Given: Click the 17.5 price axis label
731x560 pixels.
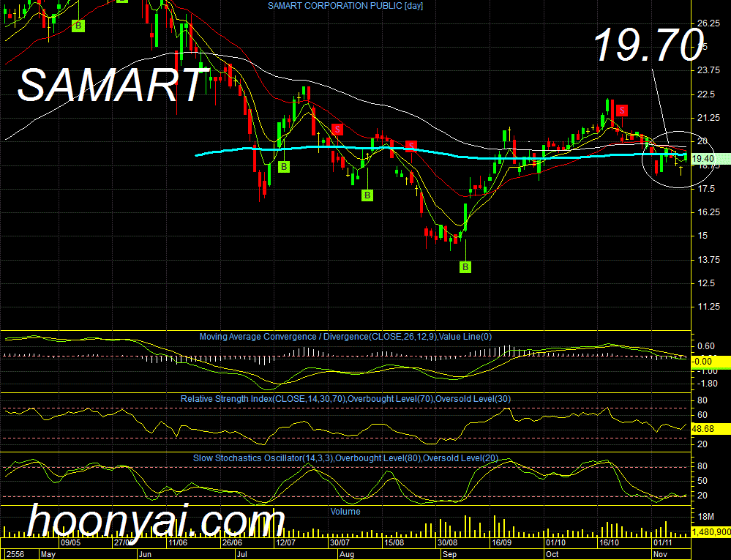Looking at the screenshot, I should 705,189.
